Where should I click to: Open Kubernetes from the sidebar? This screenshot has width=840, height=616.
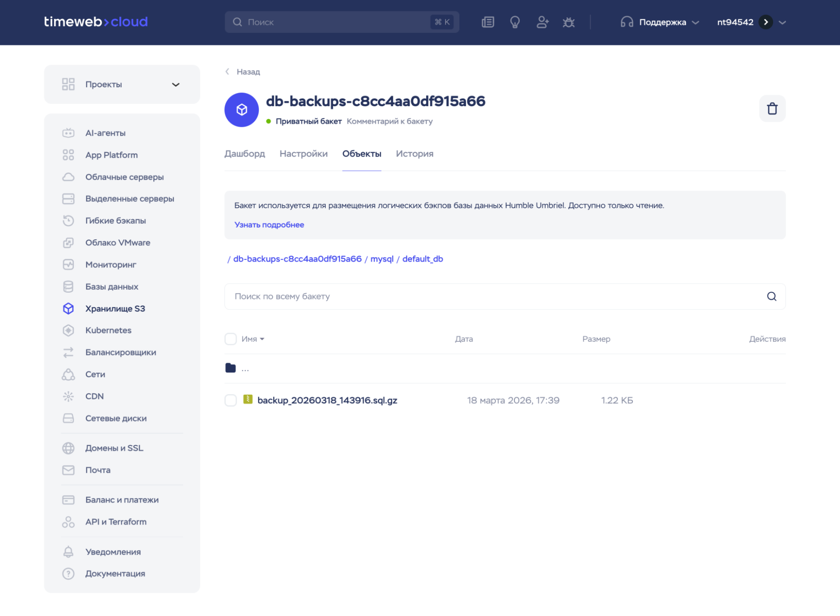[x=108, y=330]
